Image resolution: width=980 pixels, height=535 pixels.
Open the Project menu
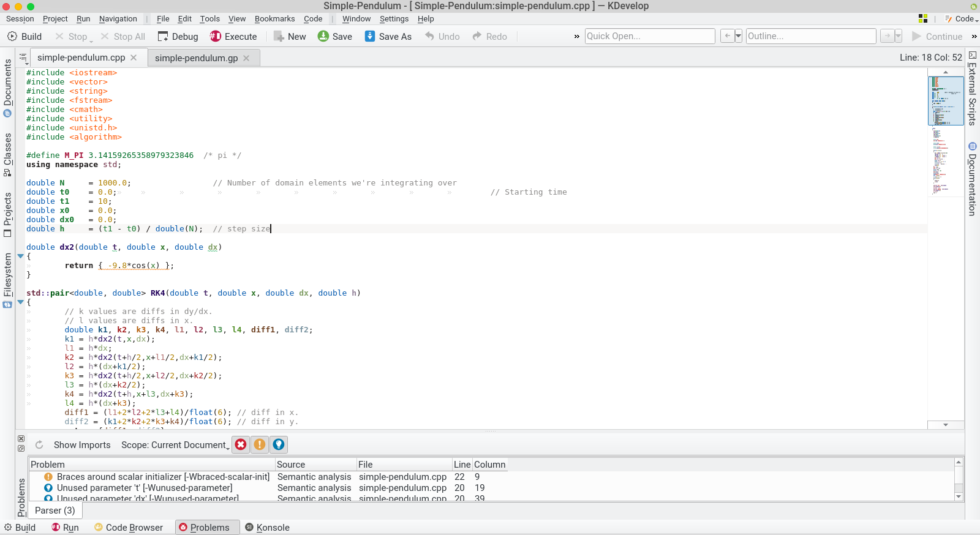point(55,19)
